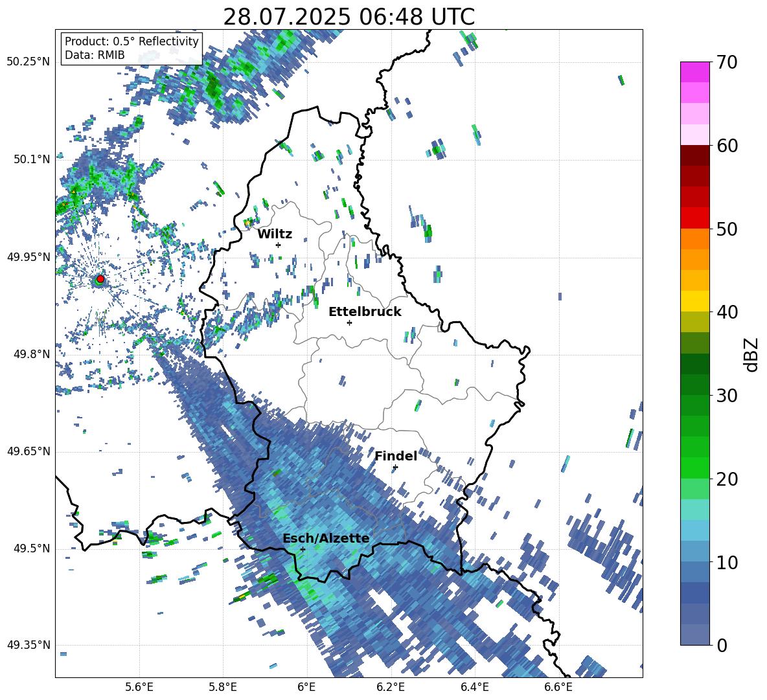Click the 30 tick on the colorbar

click(727, 396)
